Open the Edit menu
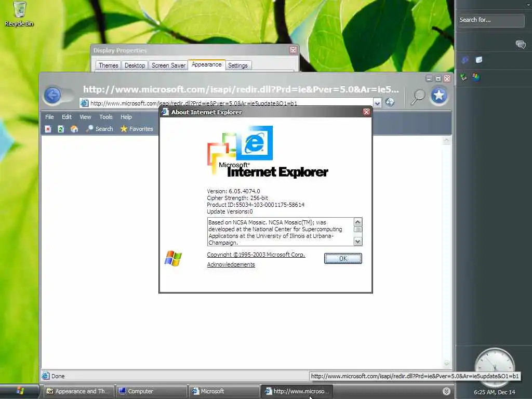Screen dimensions: 532x399 [66, 117]
